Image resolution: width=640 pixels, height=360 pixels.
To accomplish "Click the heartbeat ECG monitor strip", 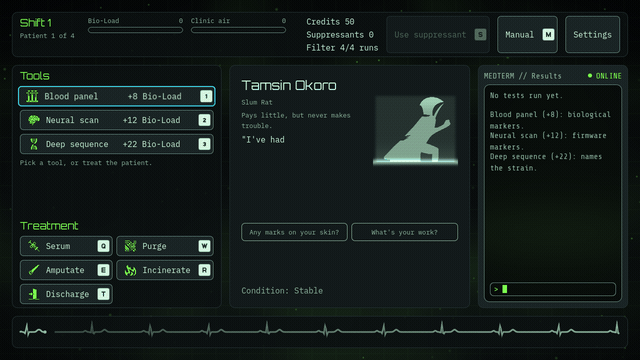I will click(x=320, y=331).
